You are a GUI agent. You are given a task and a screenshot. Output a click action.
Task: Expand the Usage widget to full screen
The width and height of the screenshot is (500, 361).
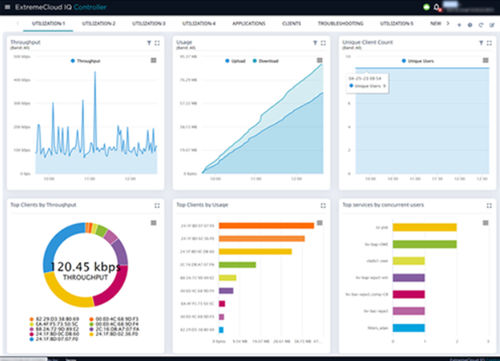(323, 43)
